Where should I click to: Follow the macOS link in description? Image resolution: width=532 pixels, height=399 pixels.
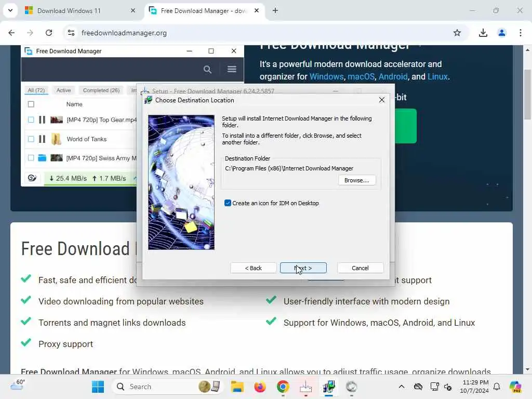(361, 77)
